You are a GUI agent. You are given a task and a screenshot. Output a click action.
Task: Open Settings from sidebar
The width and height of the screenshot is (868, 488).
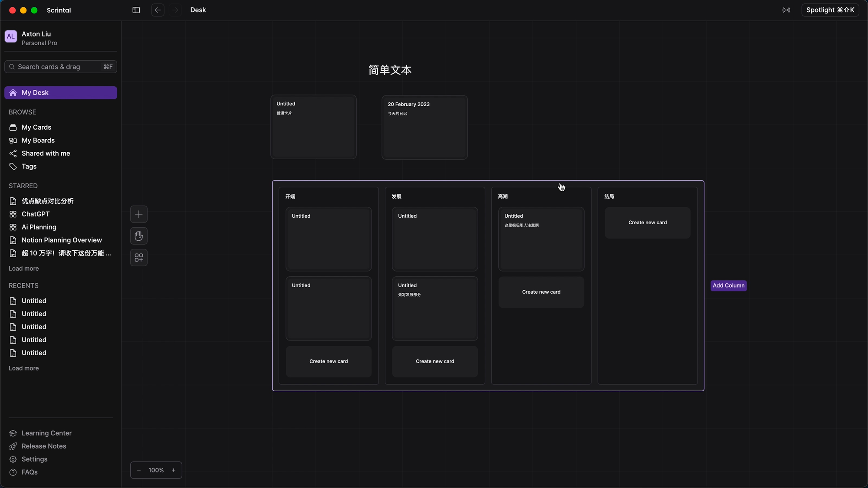[34, 459]
